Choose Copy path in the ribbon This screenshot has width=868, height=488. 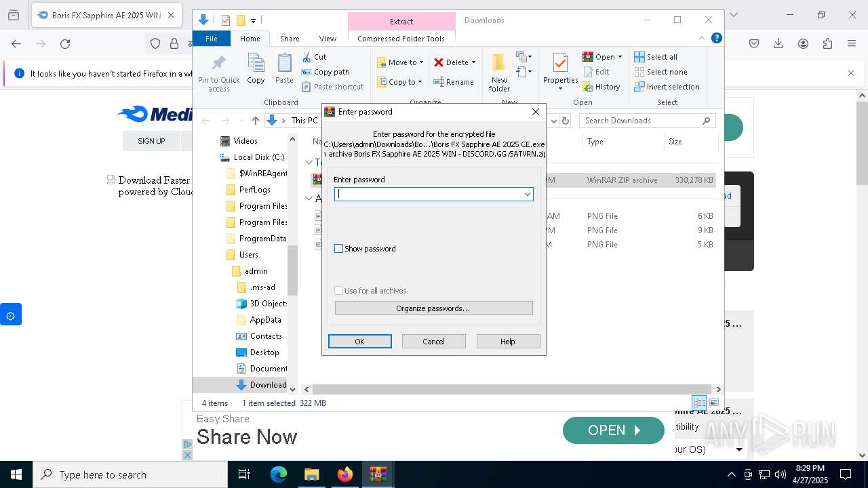click(x=325, y=72)
